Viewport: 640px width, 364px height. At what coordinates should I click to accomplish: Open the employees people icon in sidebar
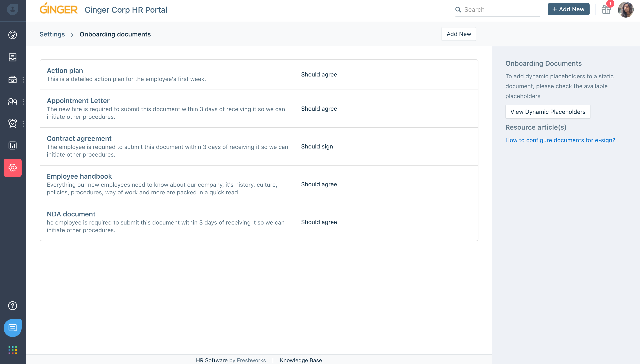click(13, 101)
